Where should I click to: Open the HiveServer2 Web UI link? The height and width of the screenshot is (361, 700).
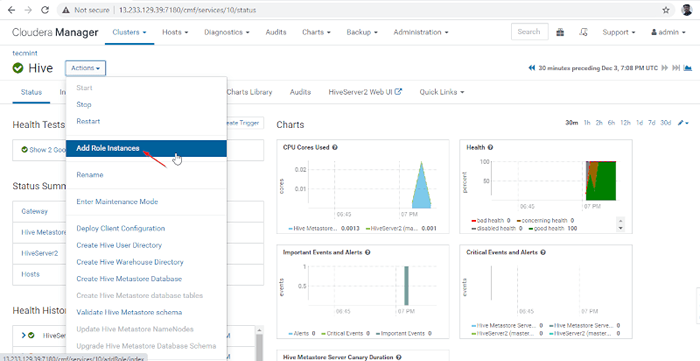365,92
